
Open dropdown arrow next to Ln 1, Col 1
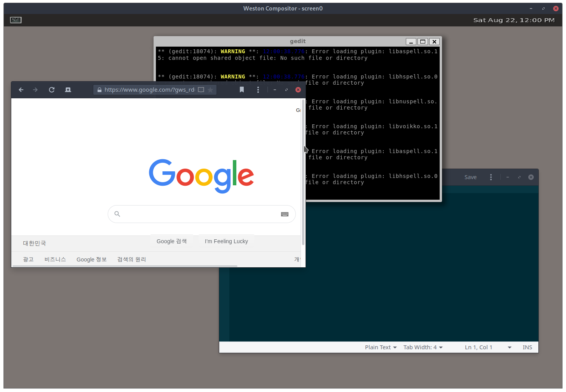click(510, 347)
